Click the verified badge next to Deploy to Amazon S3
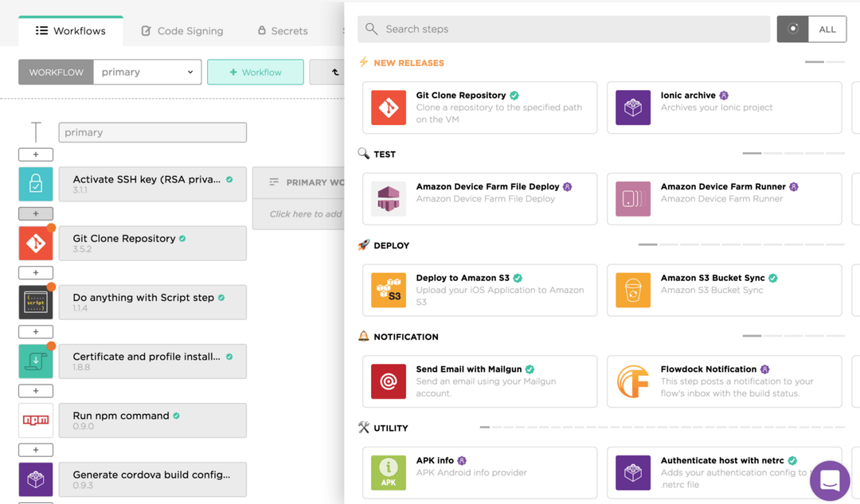The width and height of the screenshot is (860, 504). pyautogui.click(x=518, y=278)
